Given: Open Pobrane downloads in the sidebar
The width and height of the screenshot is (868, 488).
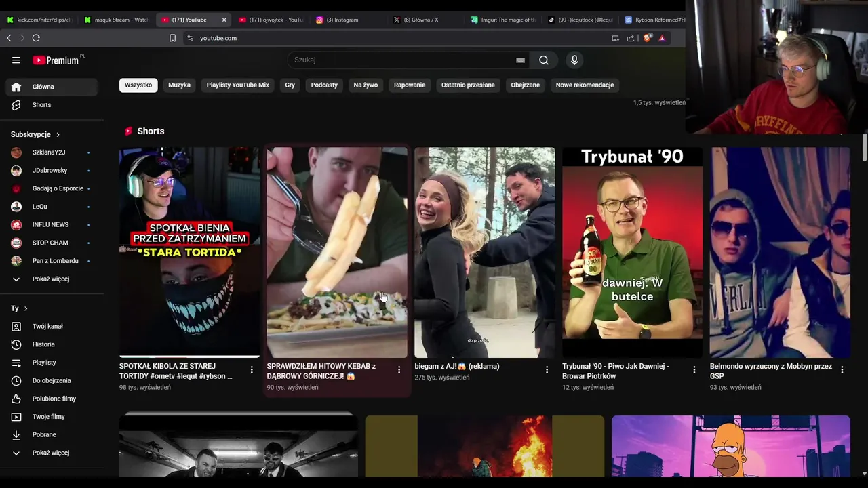Looking at the screenshot, I should pyautogui.click(x=52, y=435).
